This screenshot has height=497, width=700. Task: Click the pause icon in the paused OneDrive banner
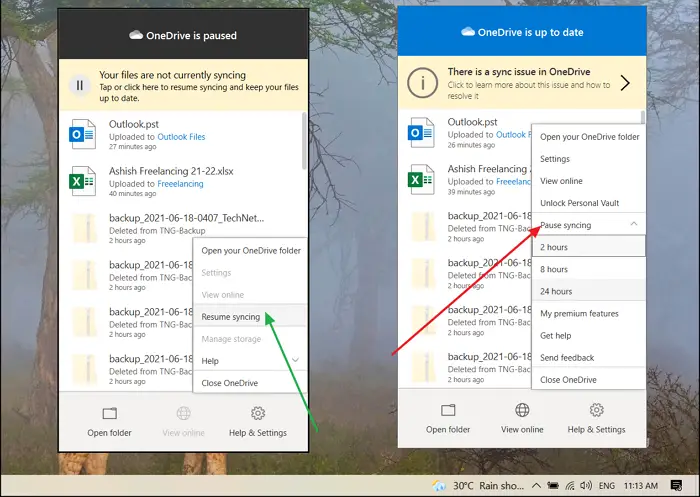click(80, 85)
